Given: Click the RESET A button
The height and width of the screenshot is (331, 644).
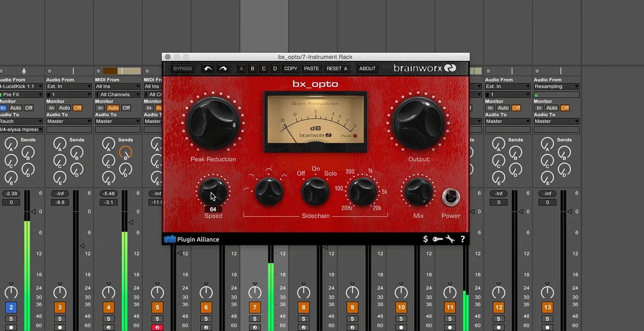Looking at the screenshot, I should coord(337,69).
